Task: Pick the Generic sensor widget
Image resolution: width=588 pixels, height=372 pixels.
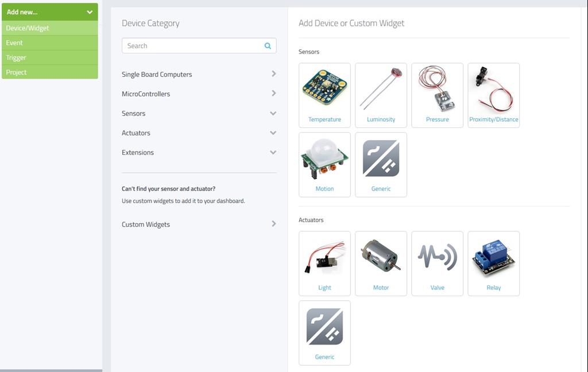Action: click(381, 164)
